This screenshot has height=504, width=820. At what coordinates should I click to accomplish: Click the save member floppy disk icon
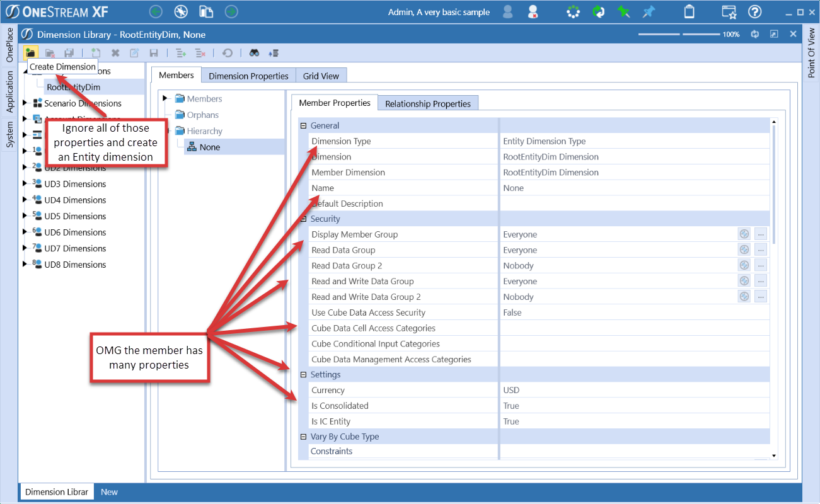click(x=153, y=54)
